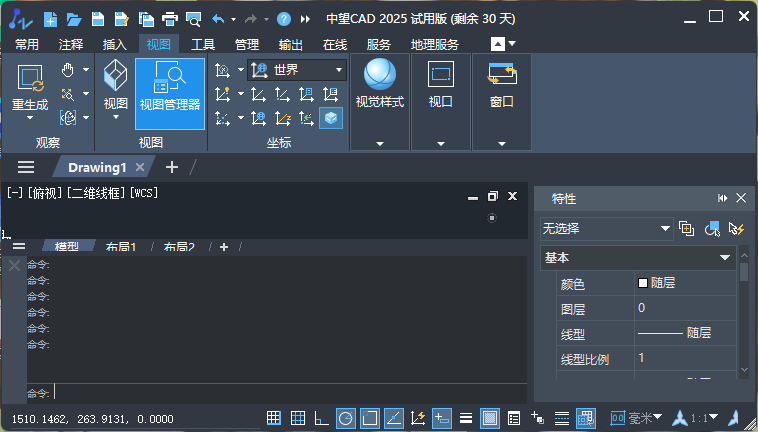The image size is (758, 432).
Task: Switch to the 插入 ribbon tab
Action: (x=115, y=44)
